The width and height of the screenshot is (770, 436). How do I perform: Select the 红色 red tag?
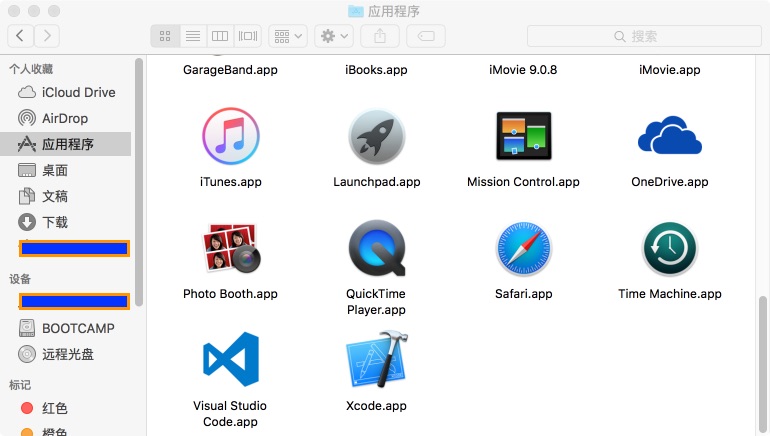point(66,408)
